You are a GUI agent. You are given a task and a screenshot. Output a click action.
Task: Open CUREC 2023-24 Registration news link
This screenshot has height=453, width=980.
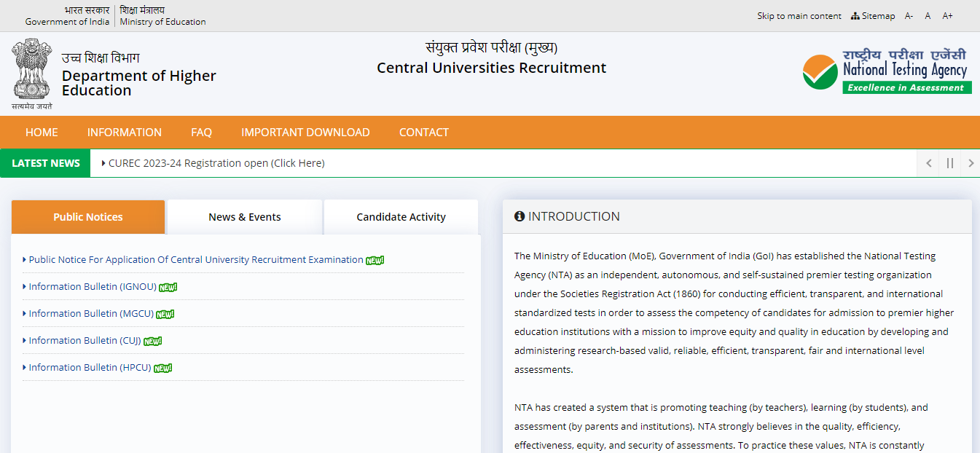216,163
